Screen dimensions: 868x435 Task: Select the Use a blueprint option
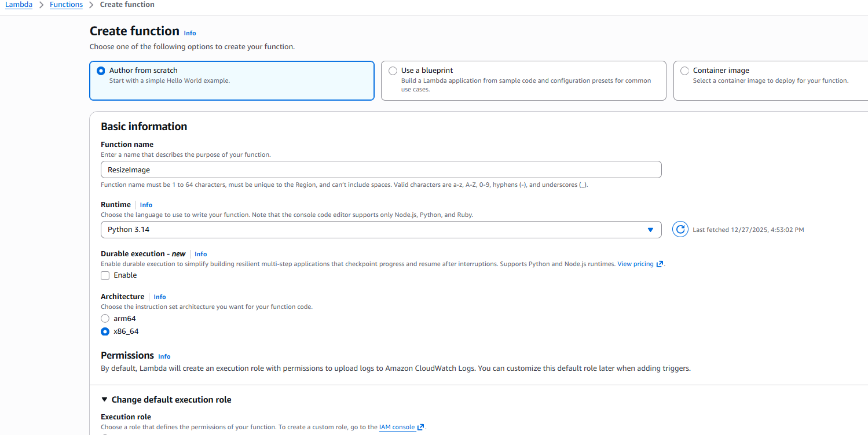tap(393, 71)
